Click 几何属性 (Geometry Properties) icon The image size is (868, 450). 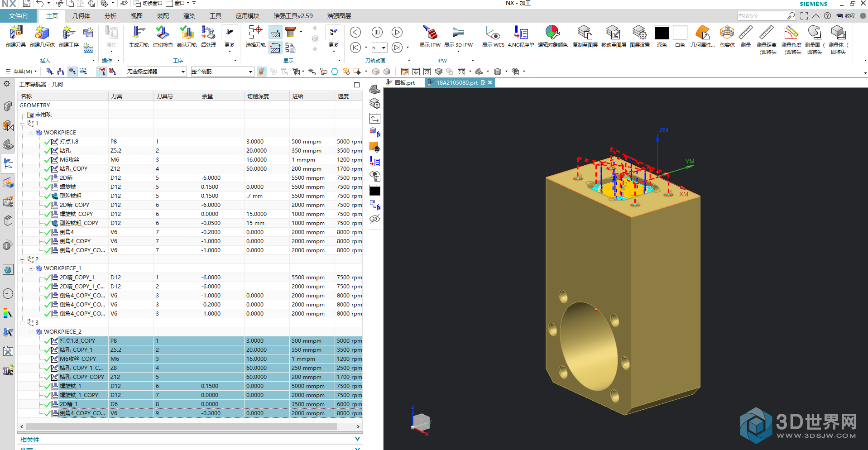(x=702, y=34)
